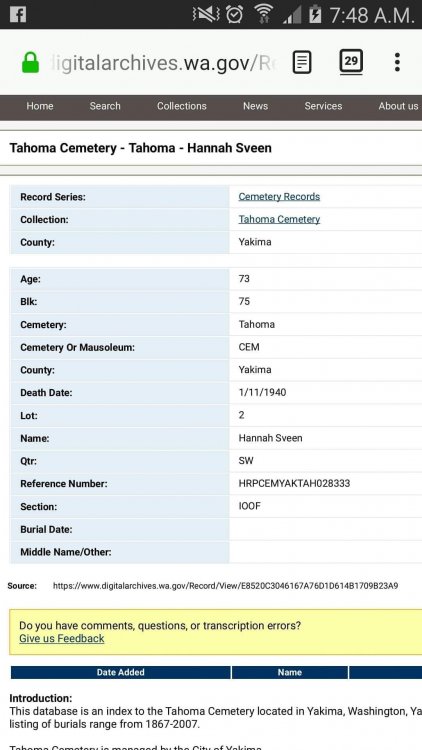Open the three-dot browser menu

(x=397, y=62)
